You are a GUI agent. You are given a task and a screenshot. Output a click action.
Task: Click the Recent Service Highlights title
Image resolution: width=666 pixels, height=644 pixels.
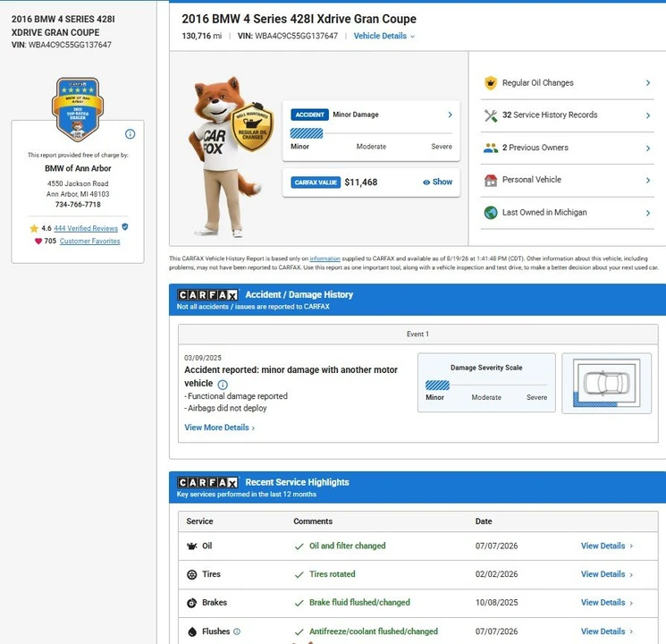click(298, 482)
